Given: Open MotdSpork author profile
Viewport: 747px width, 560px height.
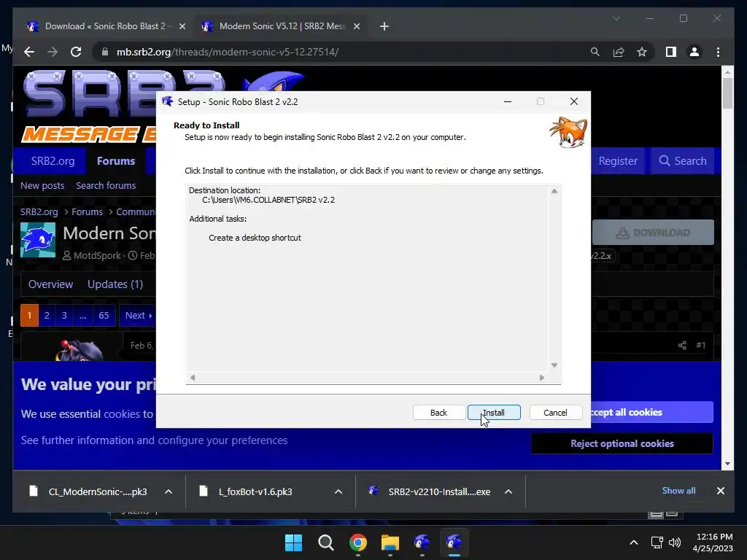Looking at the screenshot, I should coord(97,256).
